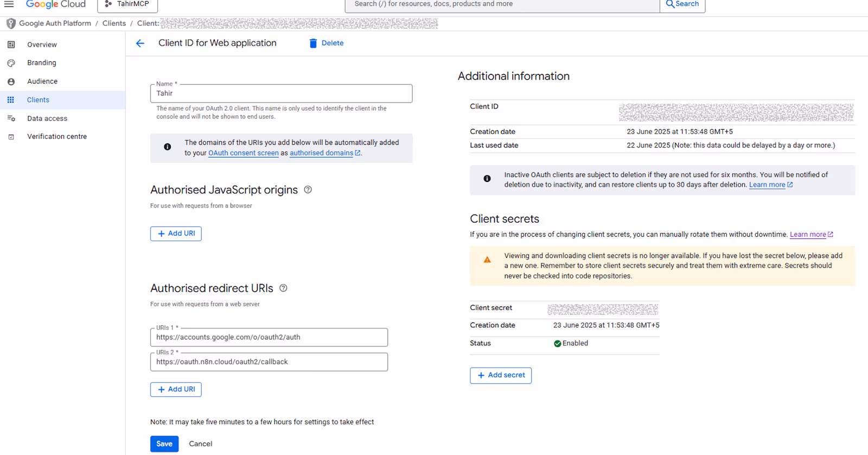Image resolution: width=868 pixels, height=455 pixels.
Task: Click the Data access icon
Action: click(11, 118)
